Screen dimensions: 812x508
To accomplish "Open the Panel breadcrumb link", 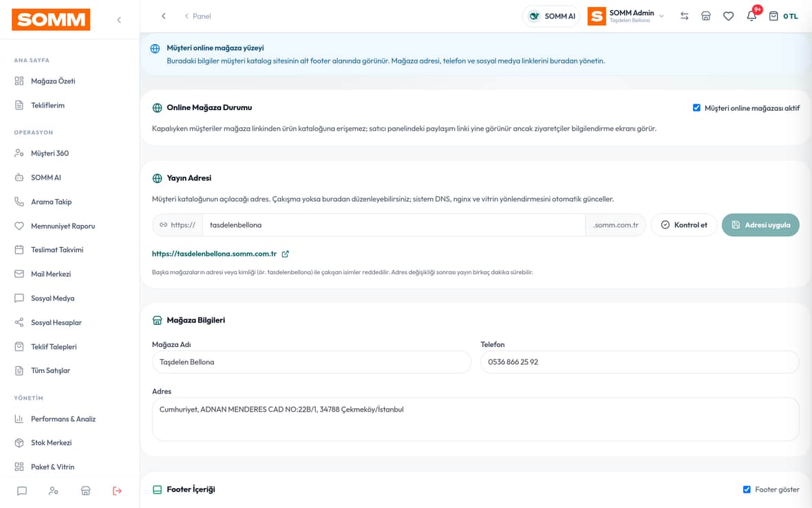I will (197, 16).
